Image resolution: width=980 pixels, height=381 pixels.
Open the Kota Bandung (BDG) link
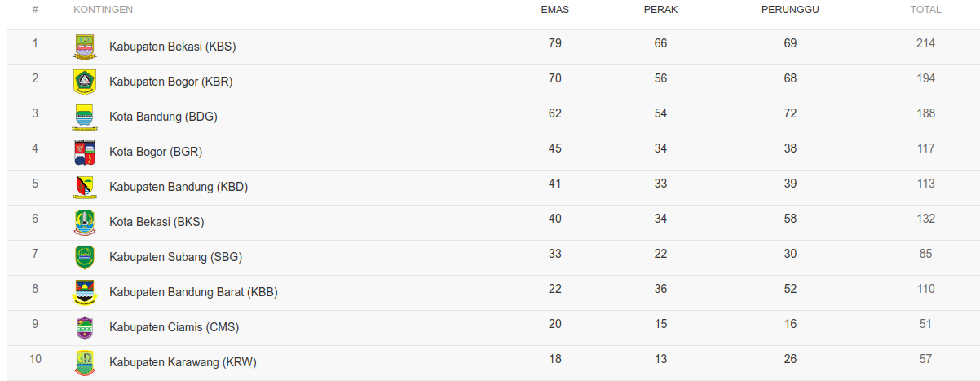pos(163,117)
